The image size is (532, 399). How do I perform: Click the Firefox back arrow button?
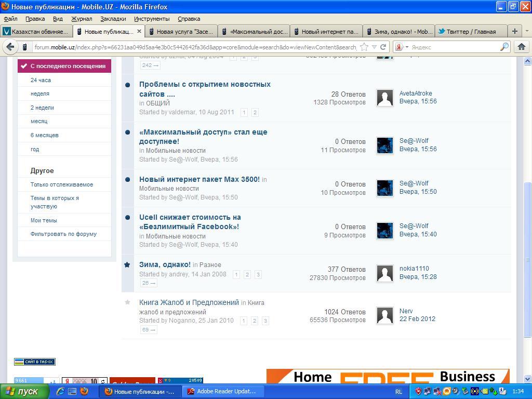coord(10,47)
